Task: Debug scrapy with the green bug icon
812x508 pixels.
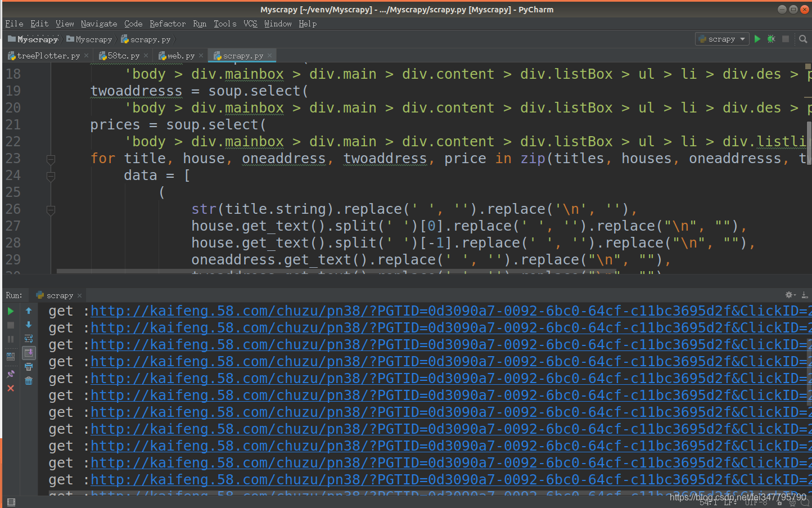Action: pyautogui.click(x=771, y=39)
